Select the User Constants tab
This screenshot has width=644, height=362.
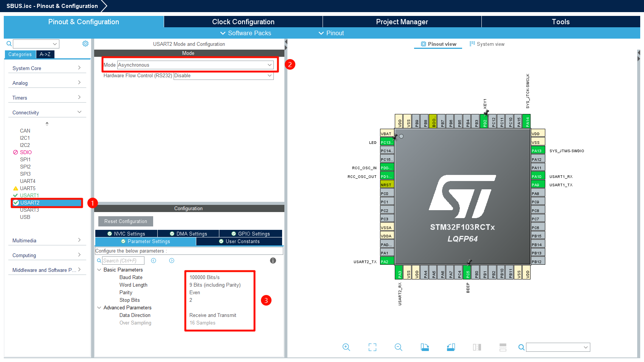click(239, 241)
